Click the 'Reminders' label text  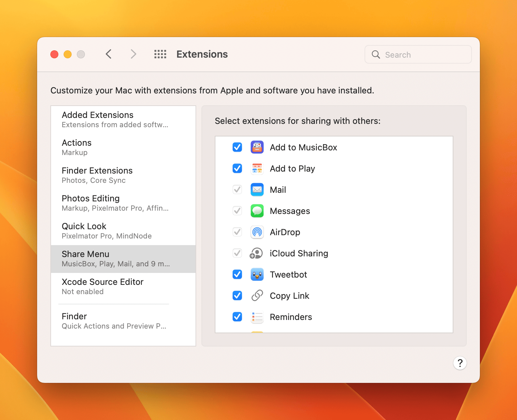pos(291,317)
